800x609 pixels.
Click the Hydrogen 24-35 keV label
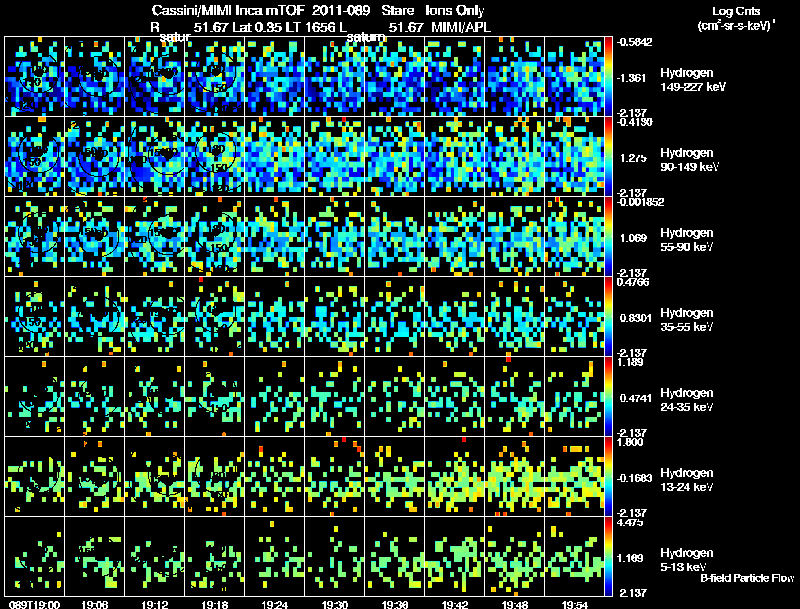tap(687, 400)
